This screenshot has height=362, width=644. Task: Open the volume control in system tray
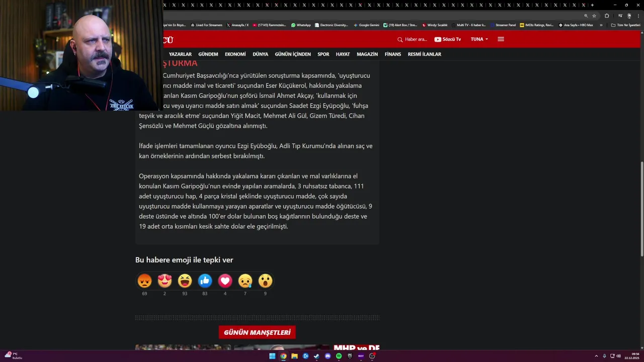click(618, 356)
